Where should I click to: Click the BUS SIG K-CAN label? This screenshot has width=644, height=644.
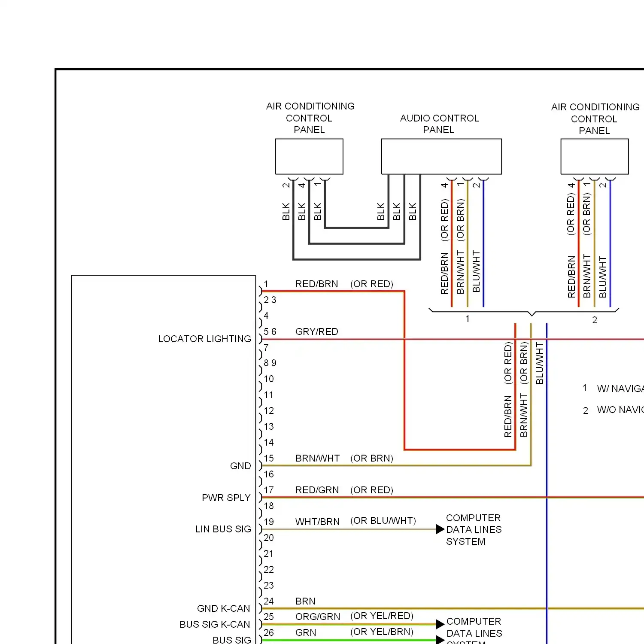click(x=215, y=624)
